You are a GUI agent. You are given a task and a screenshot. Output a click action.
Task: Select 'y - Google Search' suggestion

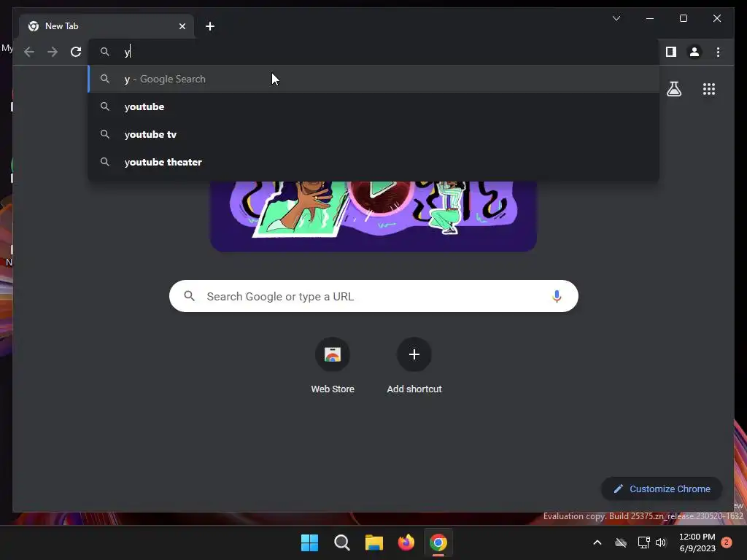[373, 79]
